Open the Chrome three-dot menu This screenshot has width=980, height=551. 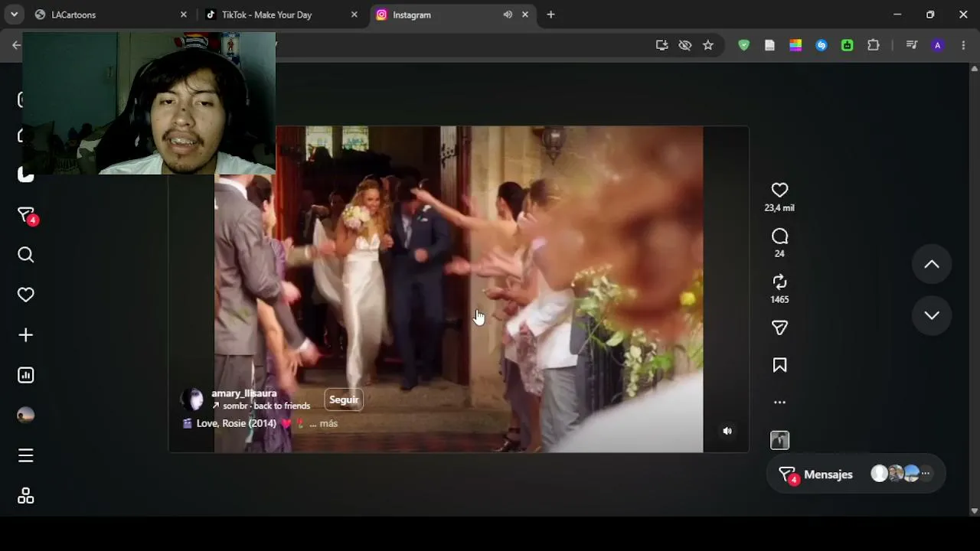(x=963, y=45)
